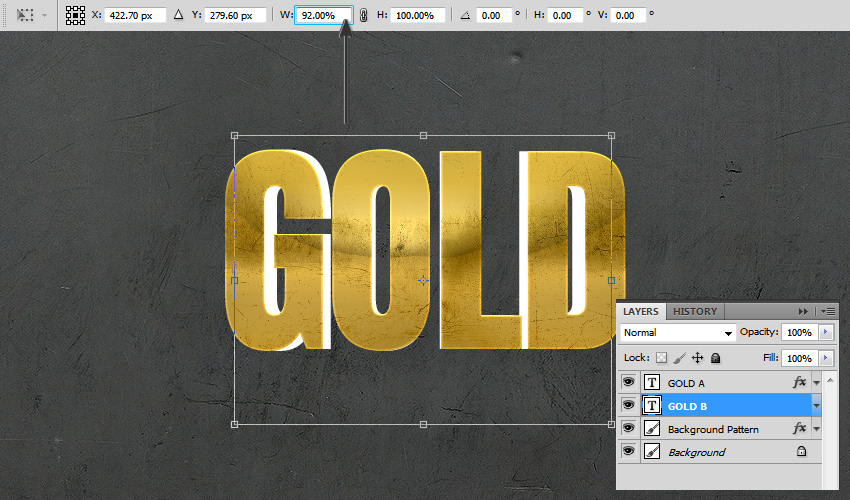Viewport: 850px width, 500px height.
Task: Click the rotation angle icon
Action: click(x=465, y=15)
